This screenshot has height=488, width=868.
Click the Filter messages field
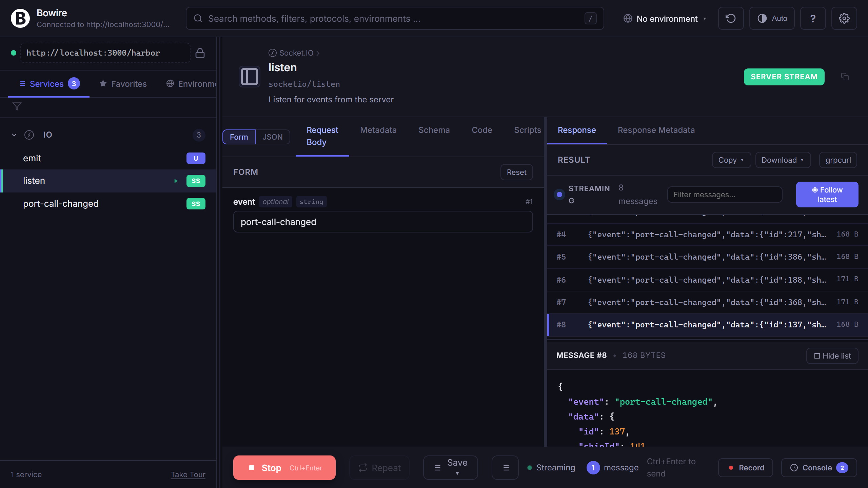725,195
